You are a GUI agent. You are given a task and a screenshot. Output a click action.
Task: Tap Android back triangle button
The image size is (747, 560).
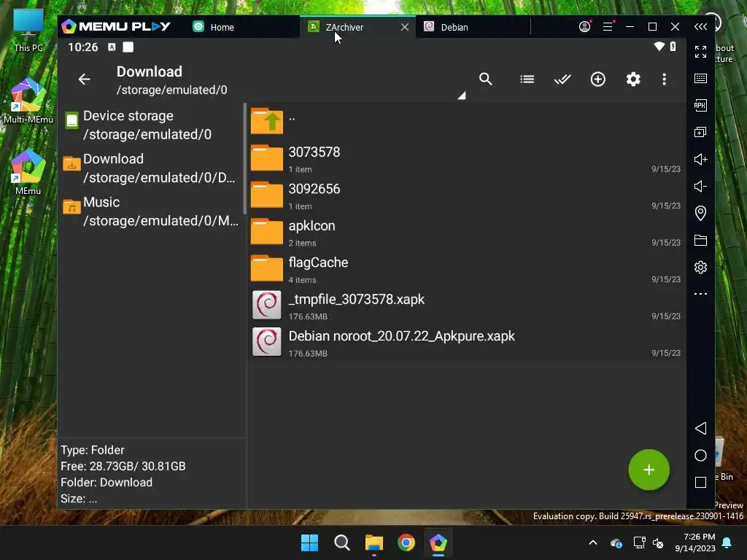pos(700,428)
